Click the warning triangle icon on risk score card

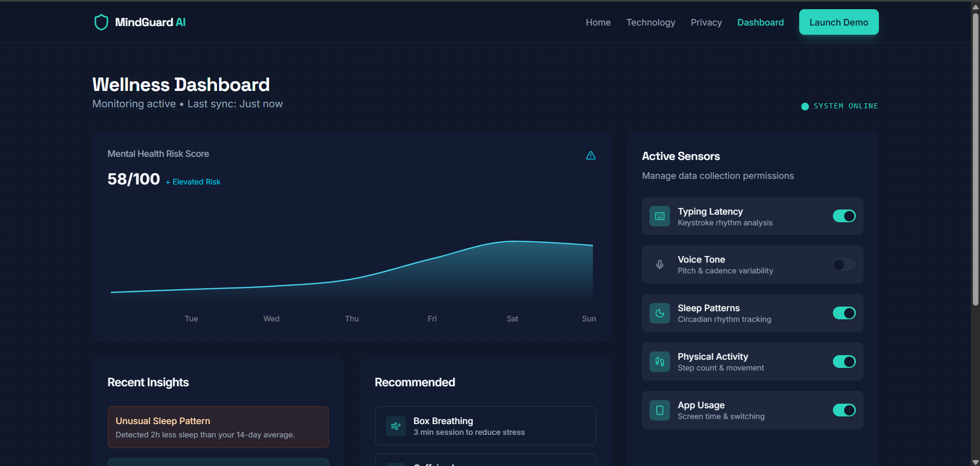590,155
